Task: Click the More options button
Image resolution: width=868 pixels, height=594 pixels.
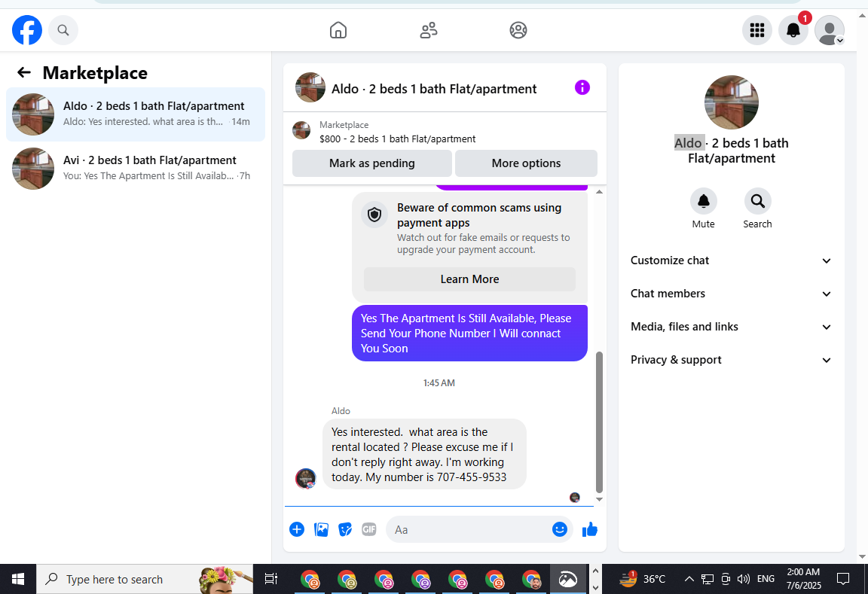Action: coord(526,163)
